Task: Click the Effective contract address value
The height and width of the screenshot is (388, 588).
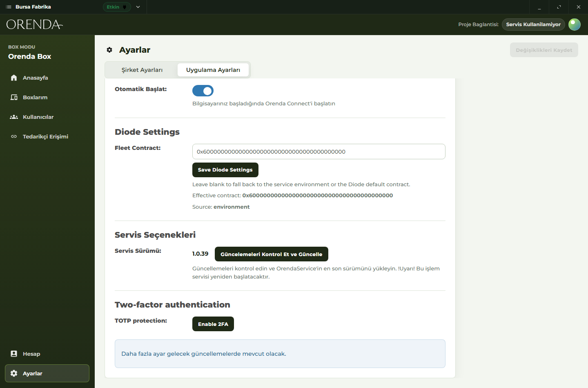Action: click(x=318, y=196)
